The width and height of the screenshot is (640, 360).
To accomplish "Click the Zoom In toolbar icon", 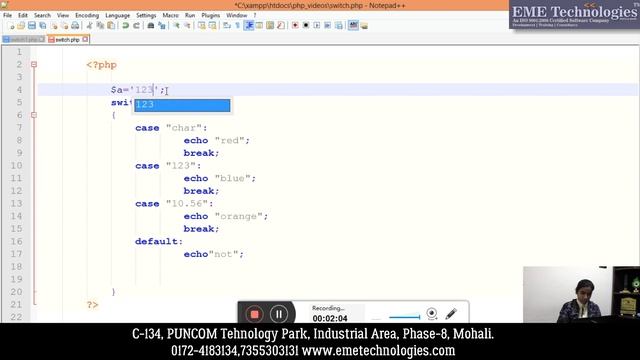I will [176, 26].
